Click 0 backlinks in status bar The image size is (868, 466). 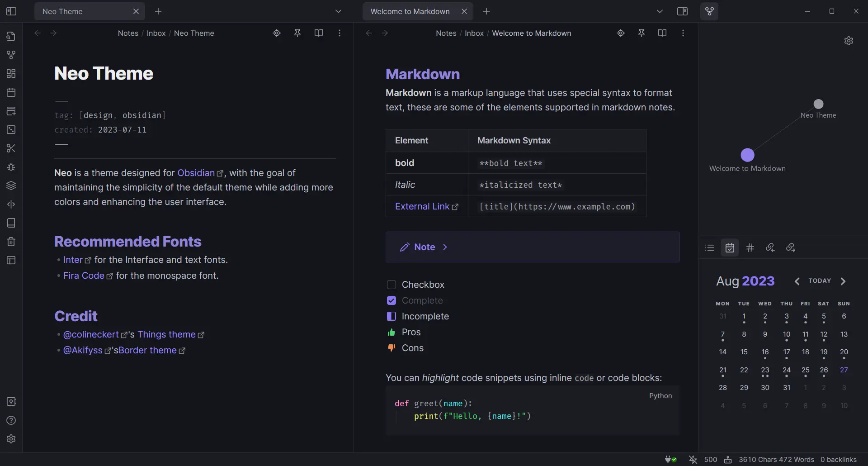(x=839, y=460)
